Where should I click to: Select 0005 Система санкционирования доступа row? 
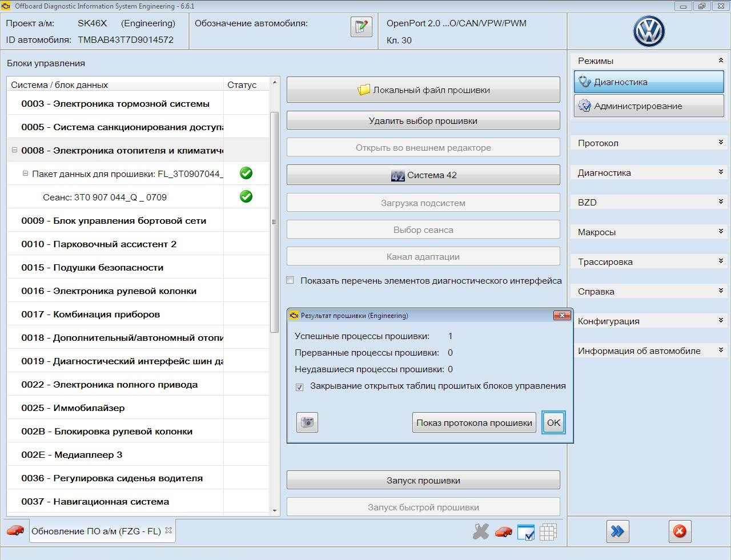[x=138, y=127]
